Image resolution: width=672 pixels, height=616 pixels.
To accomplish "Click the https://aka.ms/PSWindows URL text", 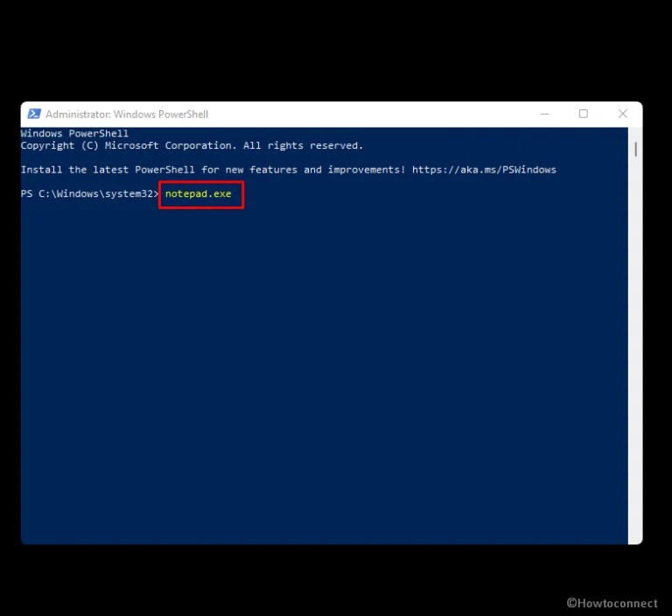I will click(x=484, y=170).
